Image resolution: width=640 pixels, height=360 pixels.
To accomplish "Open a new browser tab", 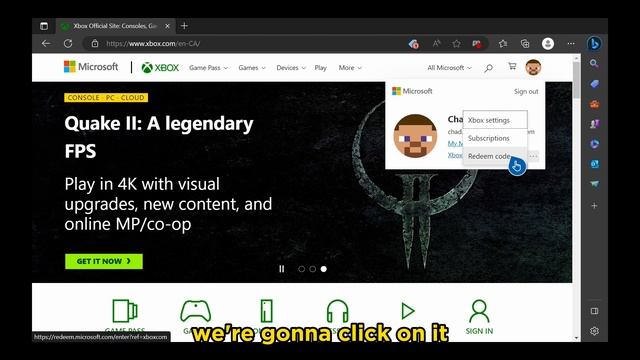I will pos(184,26).
